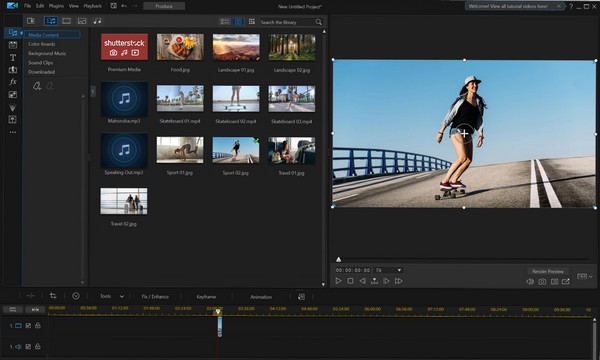Screen dimensions: 600x360
Task: Click the library search magnifier icon
Action: coord(318,22)
